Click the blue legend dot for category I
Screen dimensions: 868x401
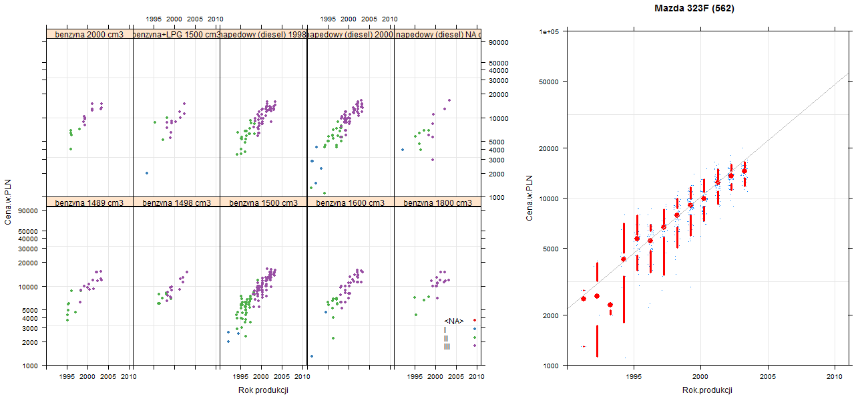[x=474, y=329]
